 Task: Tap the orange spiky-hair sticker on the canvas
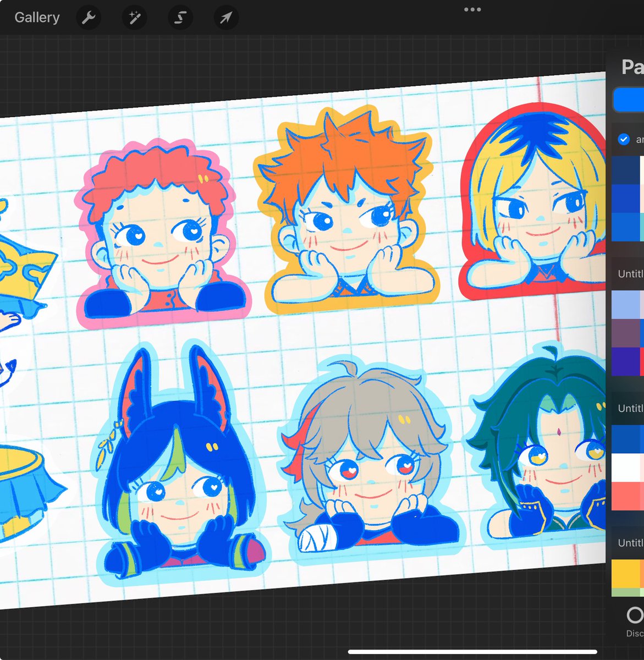346,209
